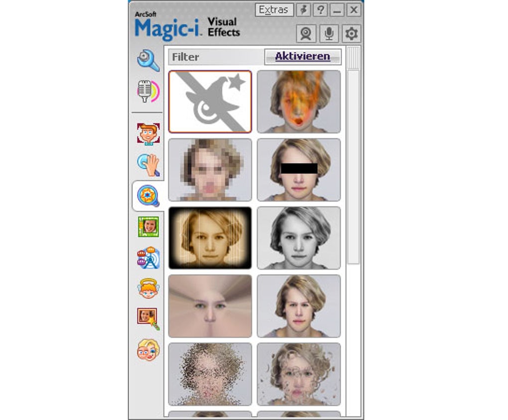
Task: Switch to the active Filter magnifier tab
Action: [x=147, y=195]
